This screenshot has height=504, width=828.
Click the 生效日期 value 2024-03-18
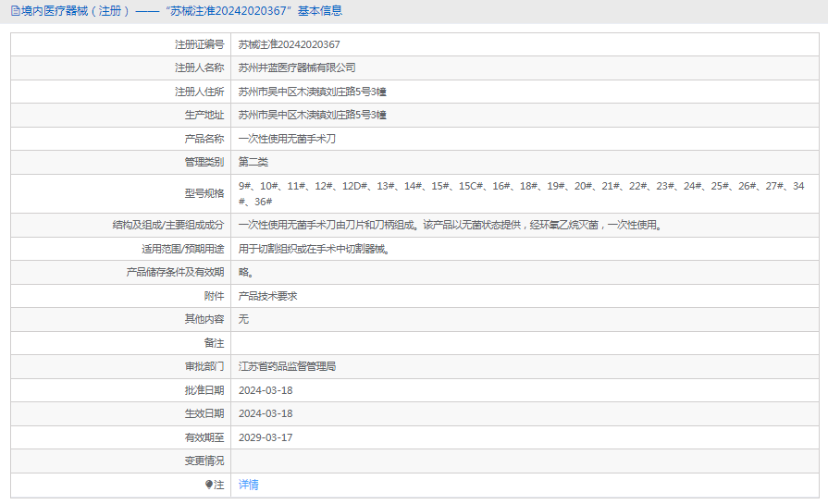click(266, 413)
